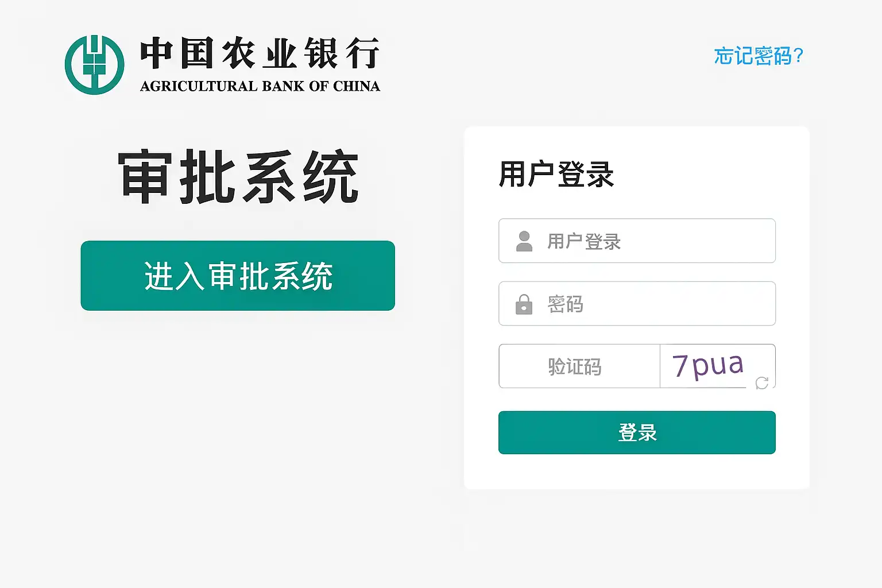Click the 密码 placeholder text

[x=566, y=304]
